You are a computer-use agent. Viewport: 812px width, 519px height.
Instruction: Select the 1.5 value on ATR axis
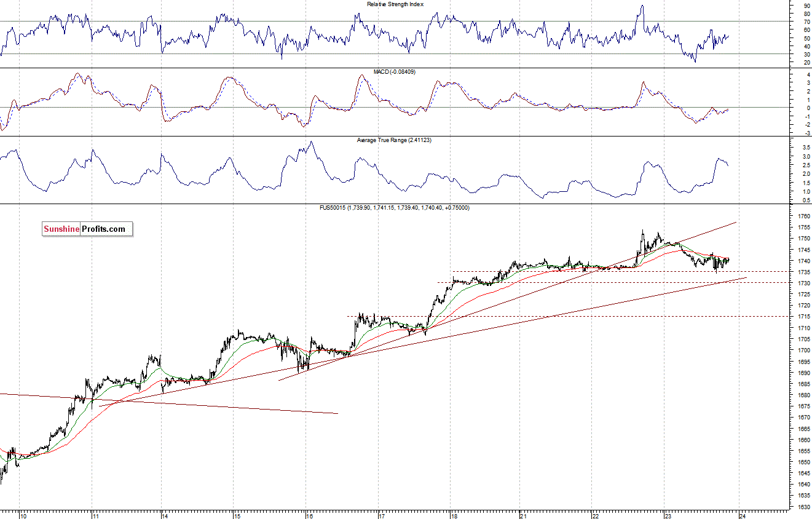(x=806, y=183)
